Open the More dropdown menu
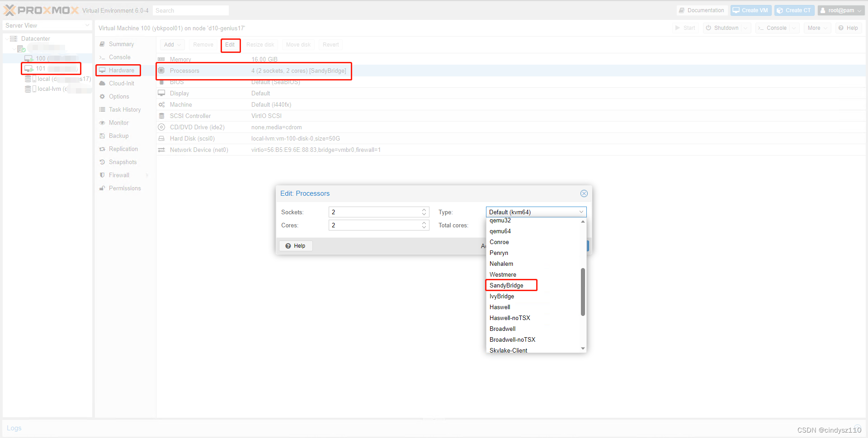This screenshot has width=868, height=438. pyautogui.click(x=817, y=28)
